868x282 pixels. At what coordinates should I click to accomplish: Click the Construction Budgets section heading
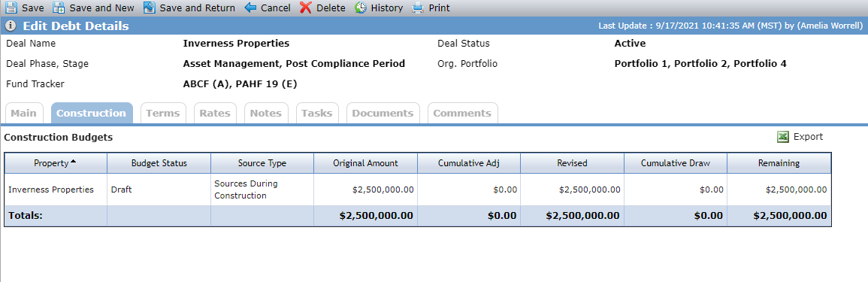click(x=58, y=137)
